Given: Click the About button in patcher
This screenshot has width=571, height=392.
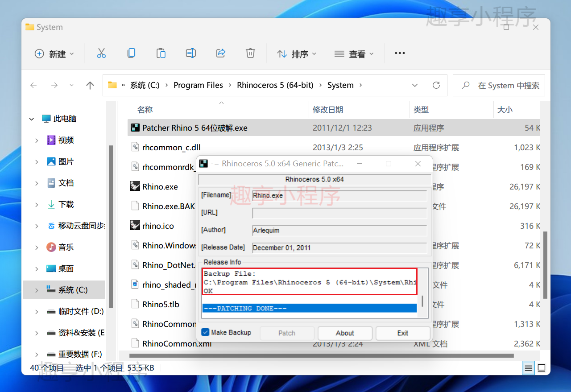Looking at the screenshot, I should click(345, 333).
